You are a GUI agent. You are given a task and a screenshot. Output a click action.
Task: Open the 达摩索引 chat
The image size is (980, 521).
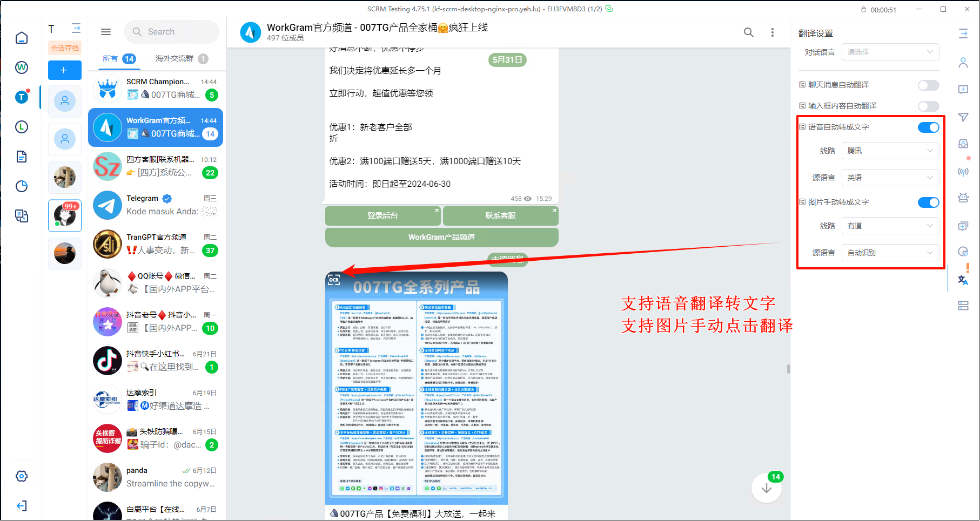[156, 400]
